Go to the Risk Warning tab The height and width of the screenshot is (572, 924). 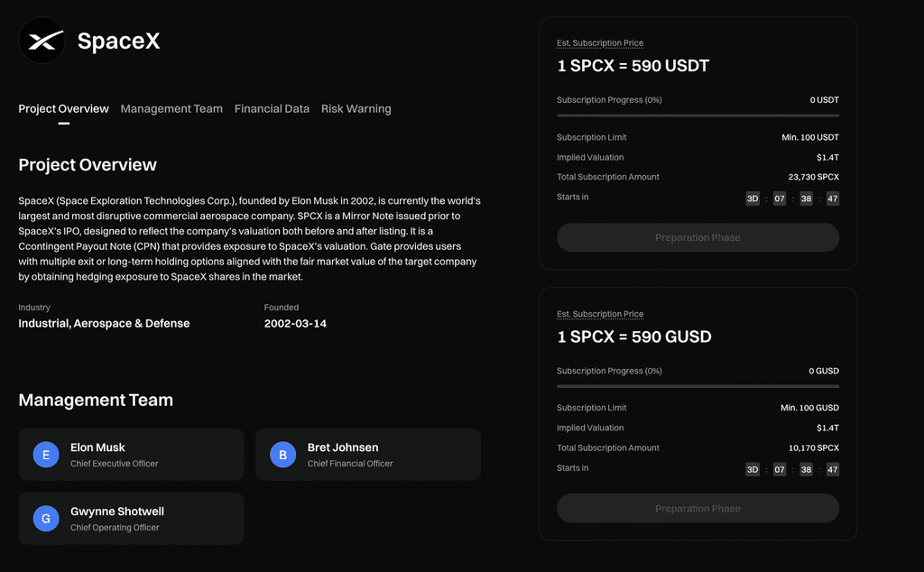click(356, 109)
